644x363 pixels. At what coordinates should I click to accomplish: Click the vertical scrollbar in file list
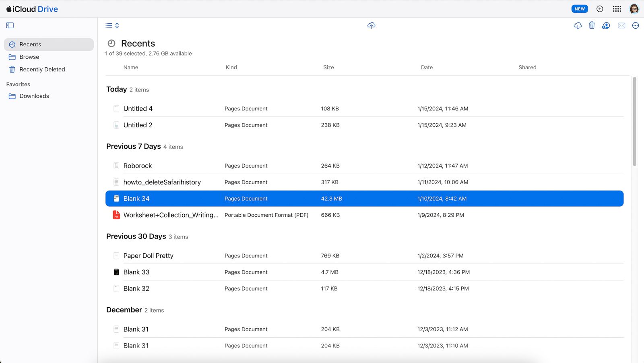click(x=634, y=122)
